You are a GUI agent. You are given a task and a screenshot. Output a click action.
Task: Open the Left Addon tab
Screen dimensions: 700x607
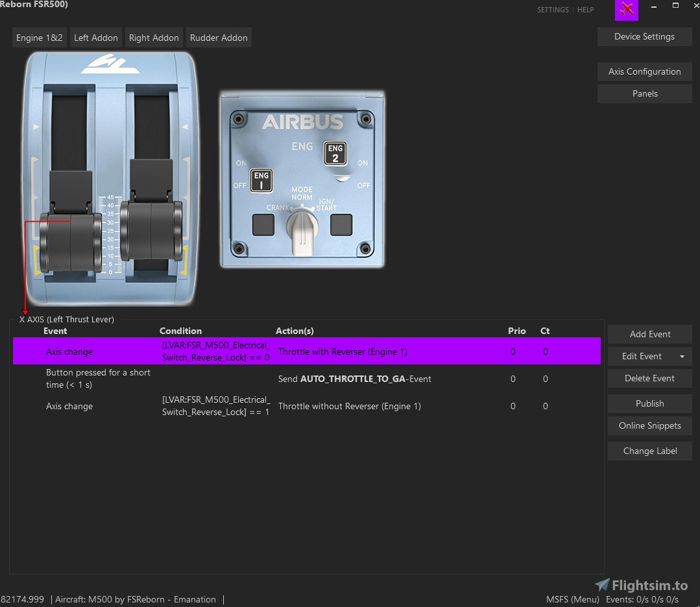tap(96, 38)
